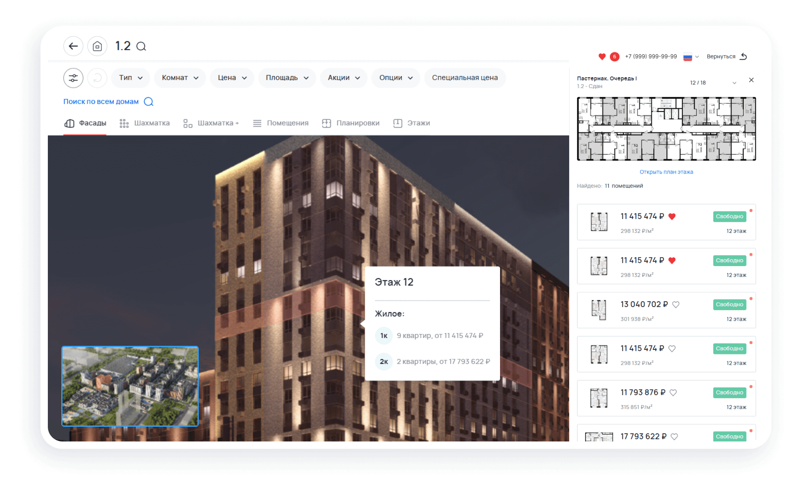Viewport: 812px width, 504px height.
Task: Click the Специальная цена filter button
Action: (x=464, y=78)
